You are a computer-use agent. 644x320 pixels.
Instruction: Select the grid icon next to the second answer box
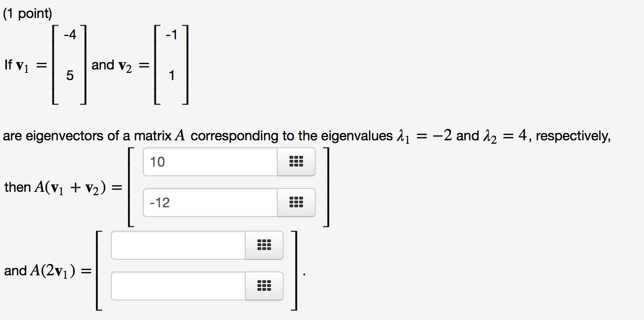(x=296, y=202)
